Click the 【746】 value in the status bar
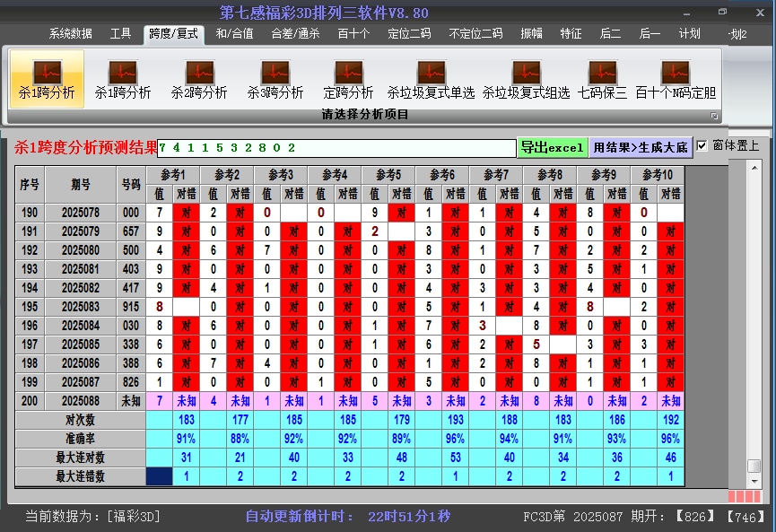 click(745, 517)
